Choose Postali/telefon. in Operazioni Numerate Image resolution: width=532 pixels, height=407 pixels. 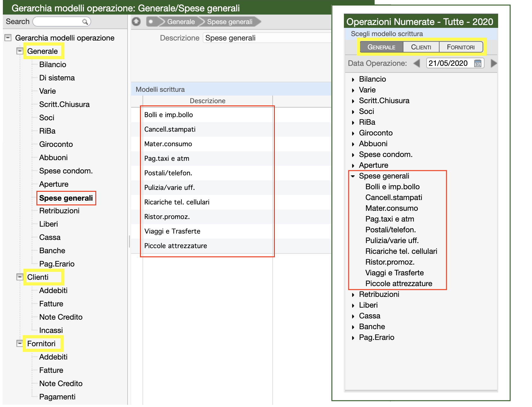pos(391,230)
